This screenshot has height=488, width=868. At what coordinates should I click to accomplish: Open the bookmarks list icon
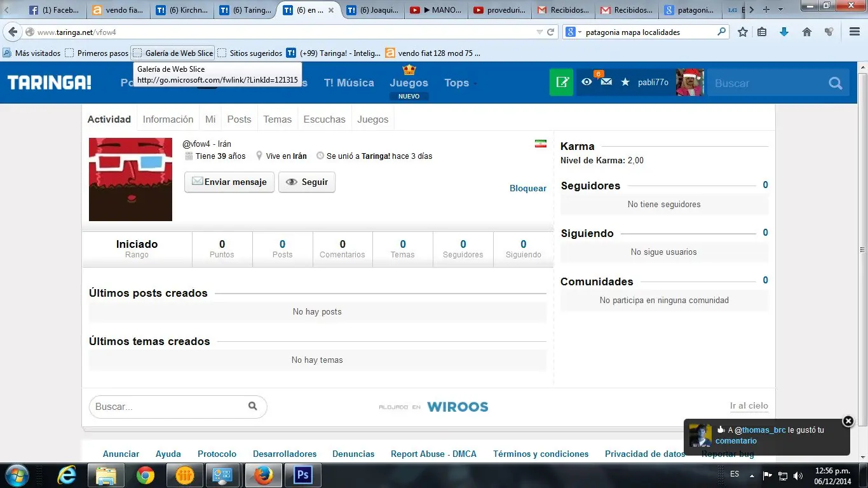762,32
